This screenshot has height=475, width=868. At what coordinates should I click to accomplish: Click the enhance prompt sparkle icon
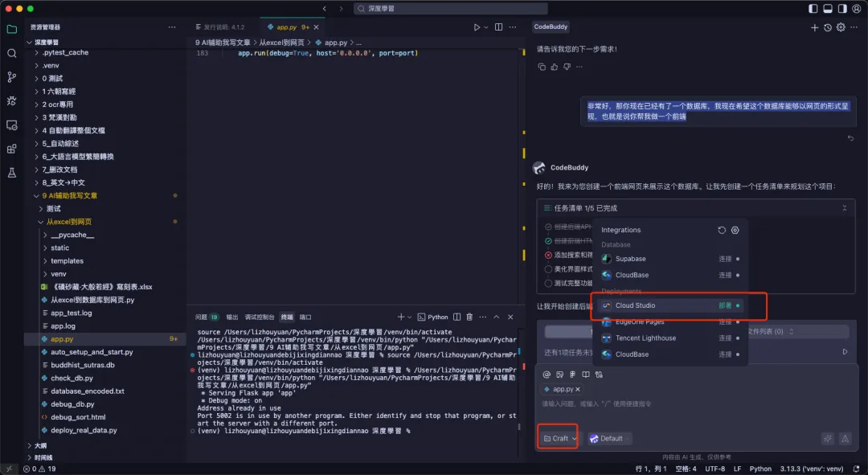[828, 439]
